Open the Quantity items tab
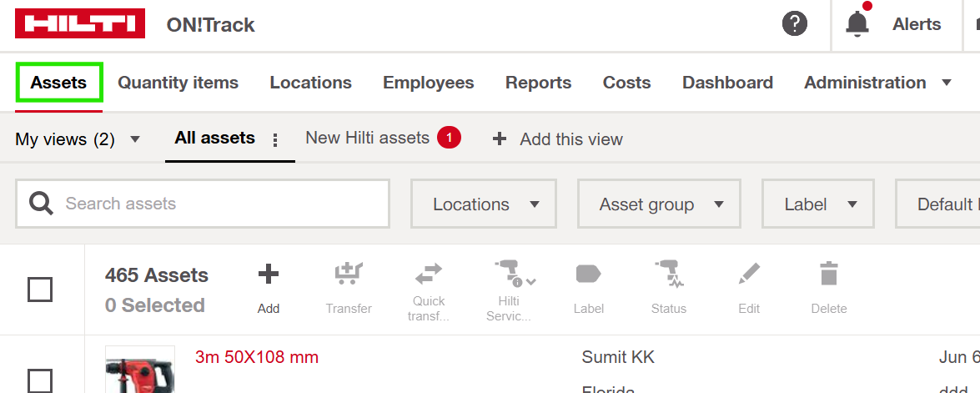 [x=178, y=83]
